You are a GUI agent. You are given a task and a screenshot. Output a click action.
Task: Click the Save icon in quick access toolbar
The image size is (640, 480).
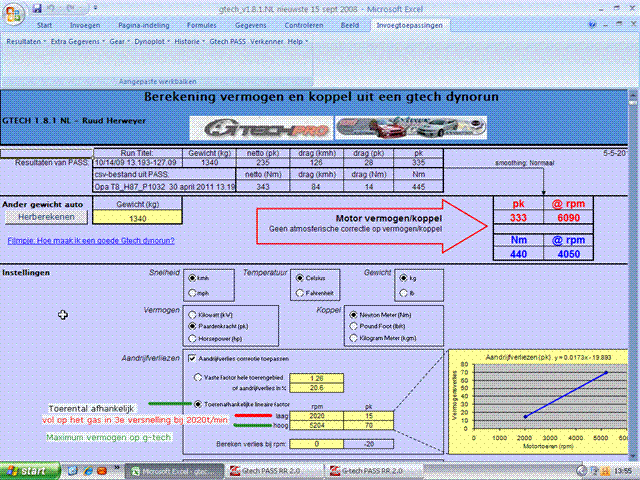point(37,8)
